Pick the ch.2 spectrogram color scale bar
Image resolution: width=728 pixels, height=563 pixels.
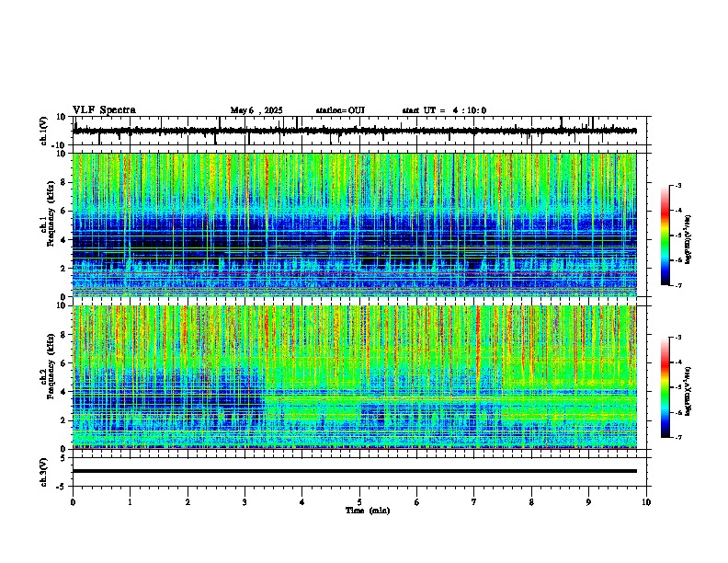coord(665,387)
